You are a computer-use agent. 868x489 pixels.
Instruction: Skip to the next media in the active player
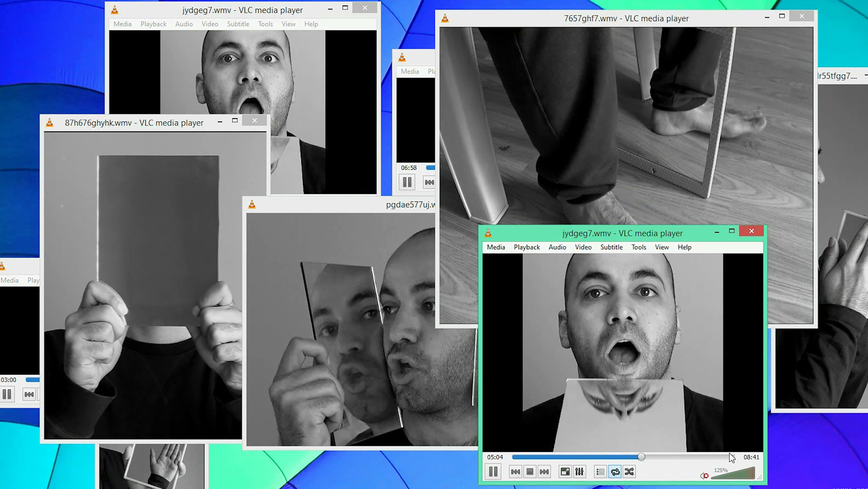(x=544, y=471)
